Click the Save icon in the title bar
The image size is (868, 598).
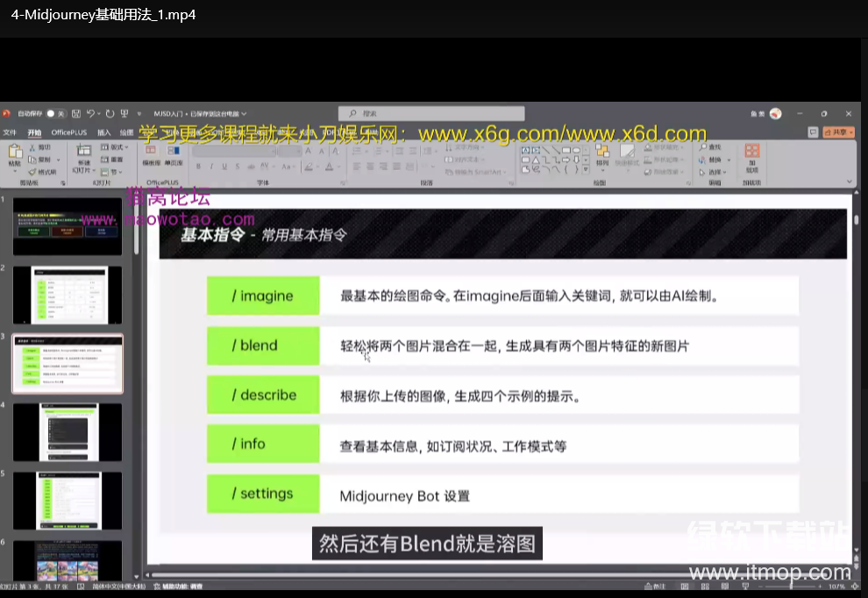pyautogui.click(x=76, y=113)
